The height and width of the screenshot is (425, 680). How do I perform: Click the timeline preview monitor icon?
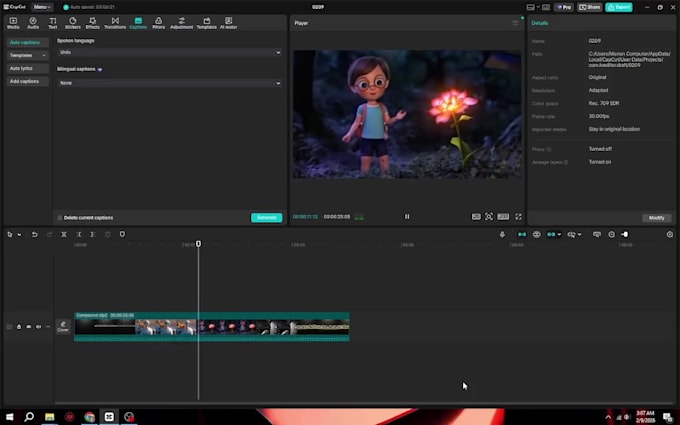point(597,234)
